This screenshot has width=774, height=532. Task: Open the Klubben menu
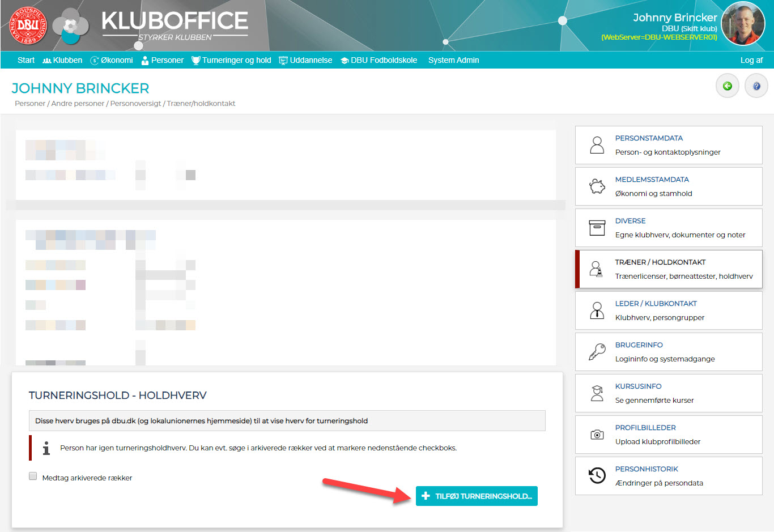[x=62, y=60]
